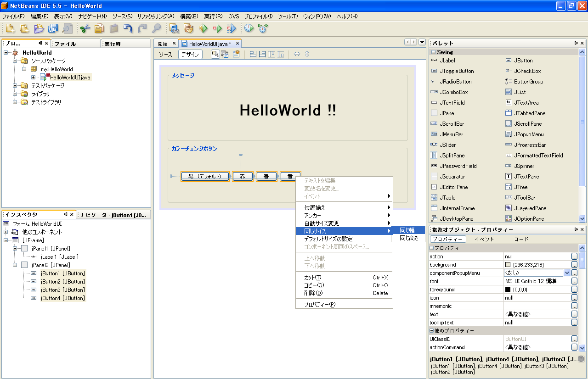Open the リファクタリング menu in menu bar
This screenshot has height=379, width=588.
click(x=155, y=17)
